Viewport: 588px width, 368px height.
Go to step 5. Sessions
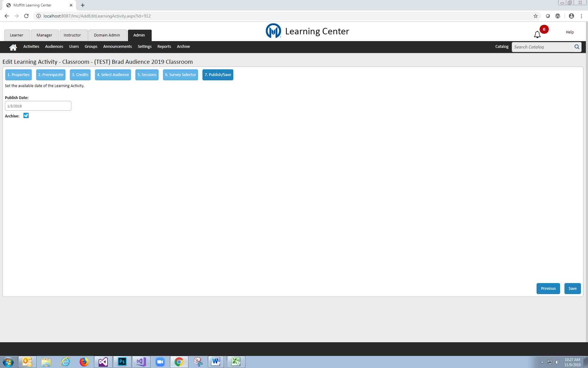tap(147, 75)
